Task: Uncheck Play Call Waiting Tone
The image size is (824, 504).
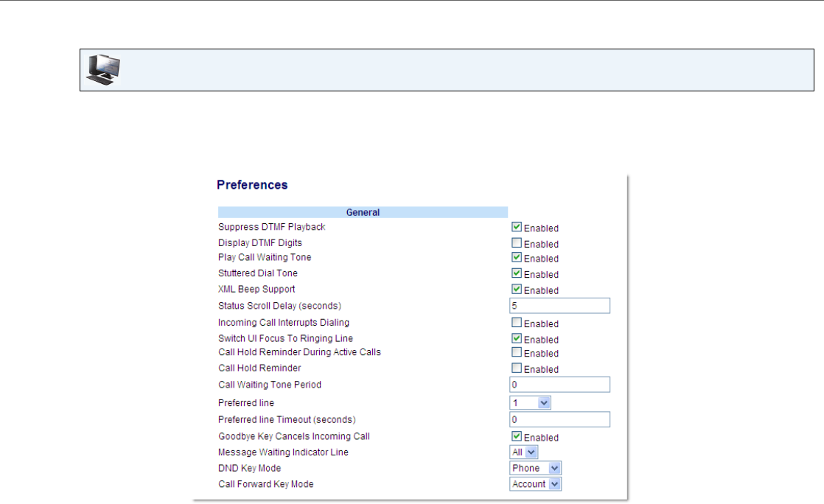Action: tap(517, 258)
